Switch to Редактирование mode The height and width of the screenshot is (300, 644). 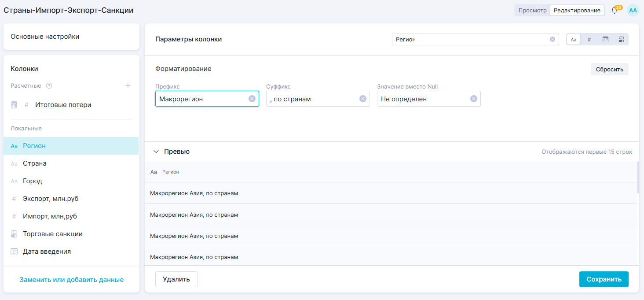pos(577,10)
